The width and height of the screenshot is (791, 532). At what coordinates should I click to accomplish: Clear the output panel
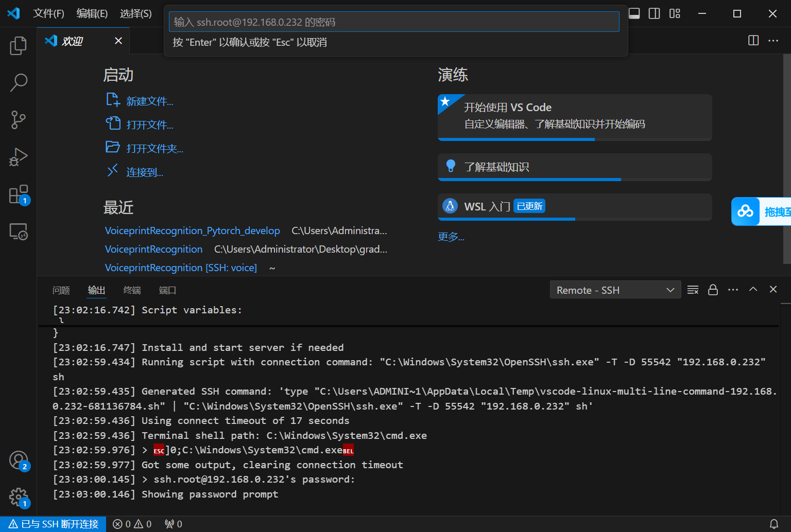click(x=693, y=290)
